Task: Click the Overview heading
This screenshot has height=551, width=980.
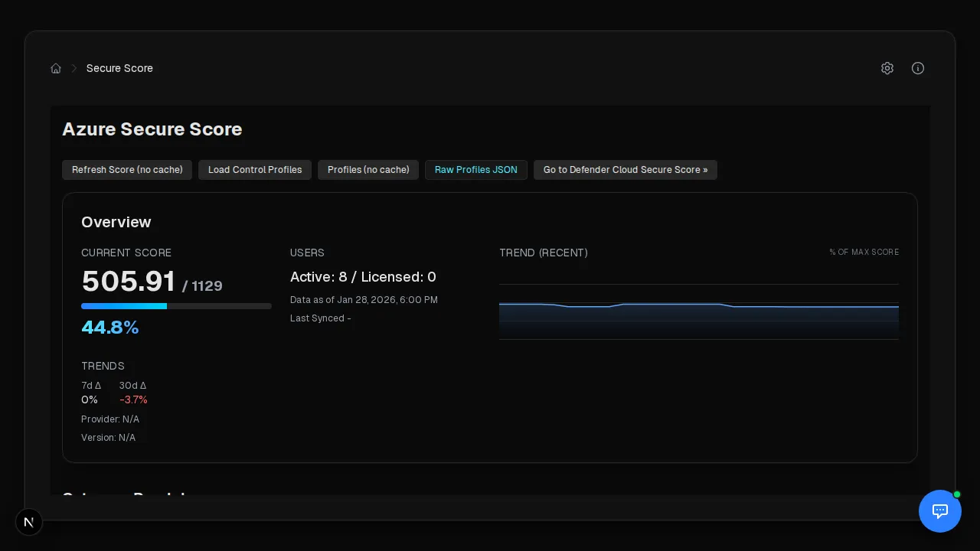Action: pos(116,222)
